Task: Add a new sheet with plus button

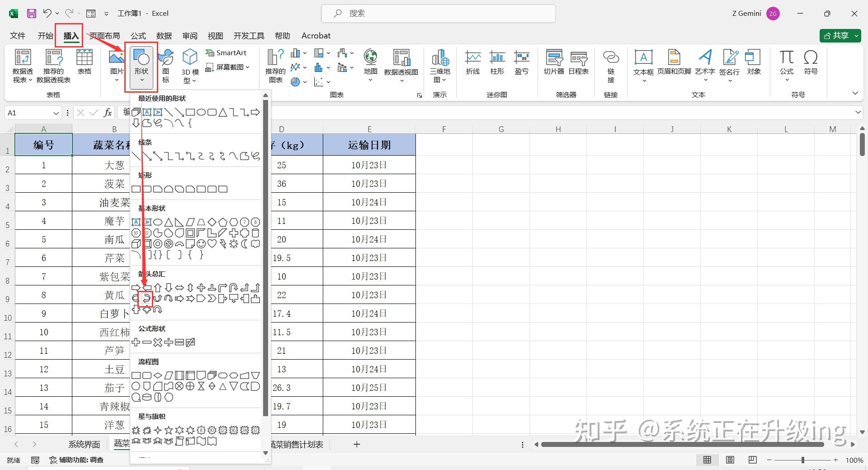Action: click(357, 445)
